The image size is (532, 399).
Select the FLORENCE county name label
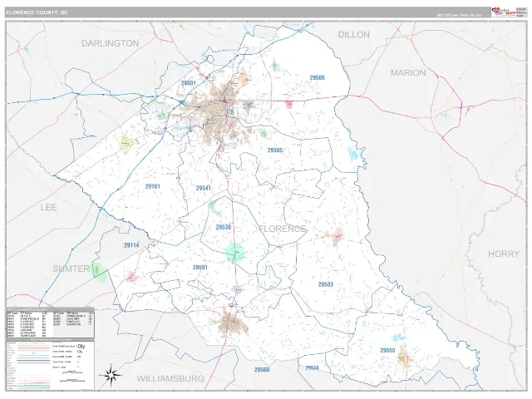(283, 229)
